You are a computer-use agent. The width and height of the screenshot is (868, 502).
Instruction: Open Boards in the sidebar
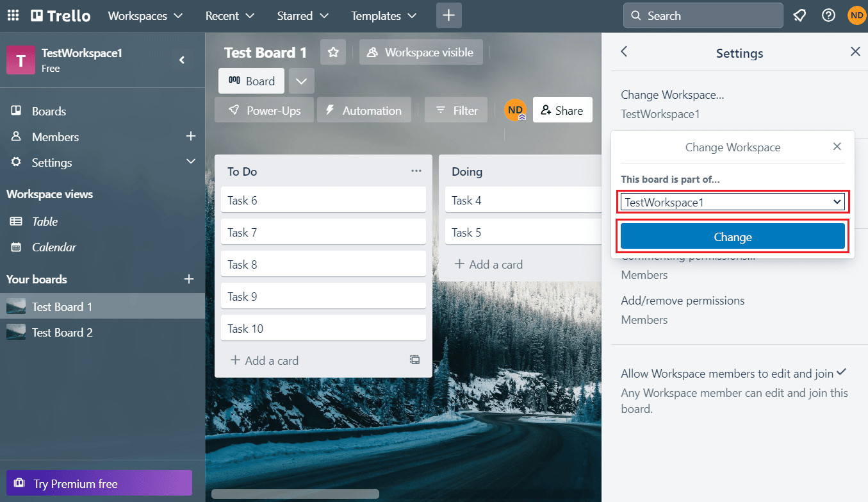(49, 111)
